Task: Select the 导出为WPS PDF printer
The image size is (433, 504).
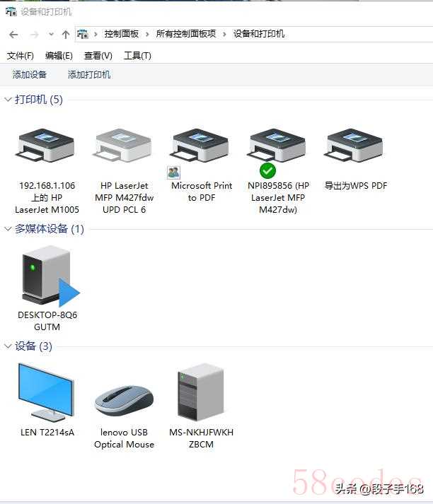Action: point(355,159)
